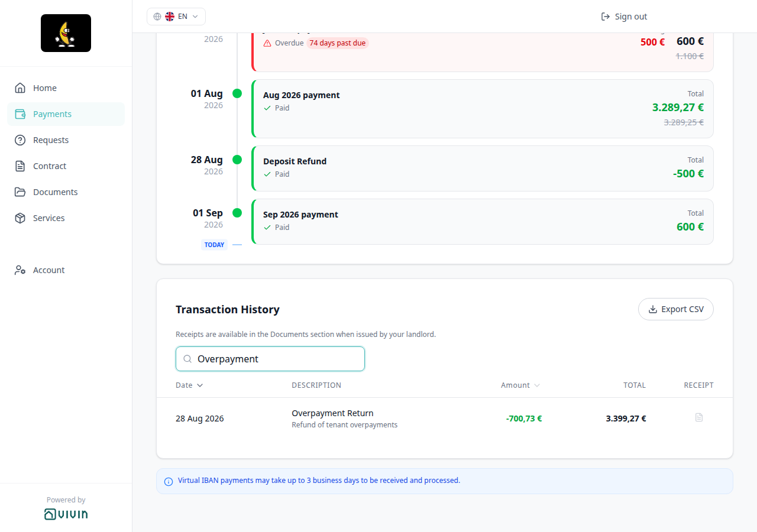Screen dimensions: 757x532
Task: Click the overdue warning triangle icon
Action: click(267, 43)
